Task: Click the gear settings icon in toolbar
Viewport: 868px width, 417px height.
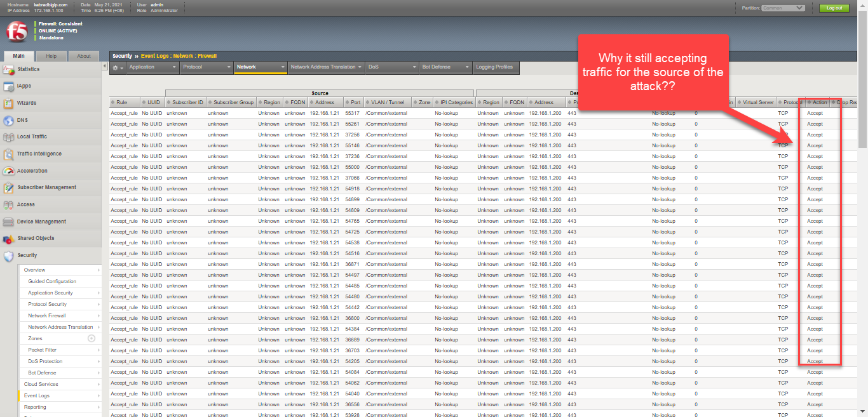Action: [x=116, y=67]
